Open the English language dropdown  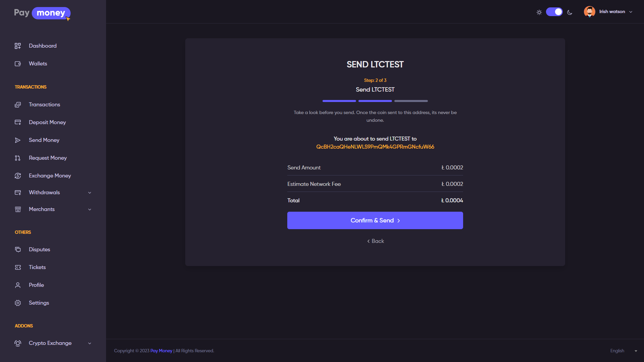point(623,351)
